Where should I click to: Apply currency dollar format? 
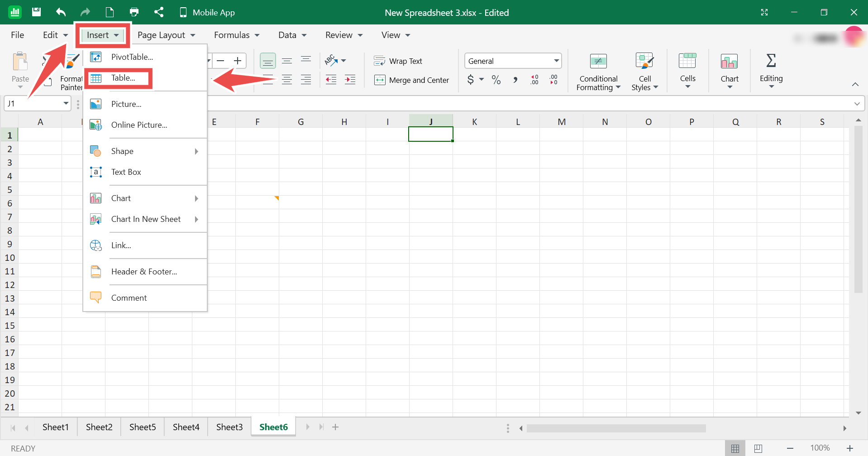point(471,80)
